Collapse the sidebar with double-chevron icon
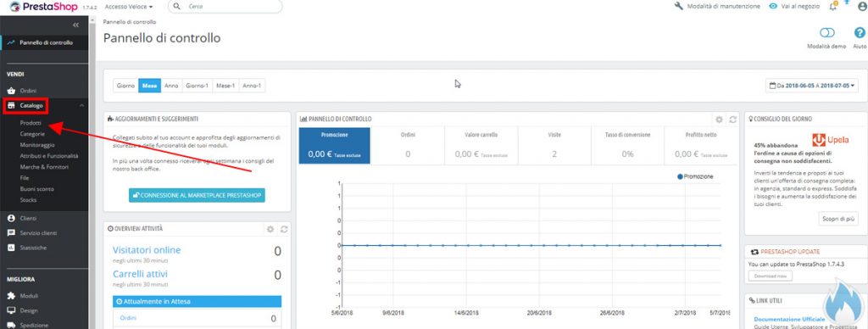Screen dimensions: 868x329 (x=75, y=25)
